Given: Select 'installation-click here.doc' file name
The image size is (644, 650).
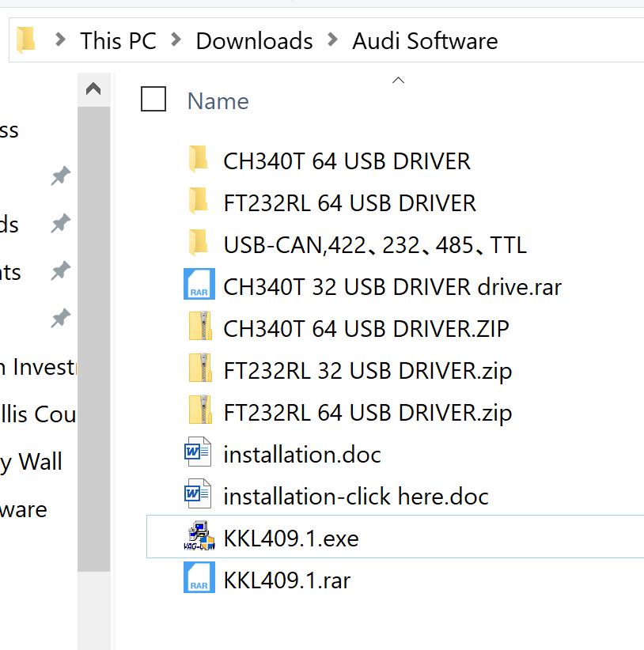Looking at the screenshot, I should (356, 496).
